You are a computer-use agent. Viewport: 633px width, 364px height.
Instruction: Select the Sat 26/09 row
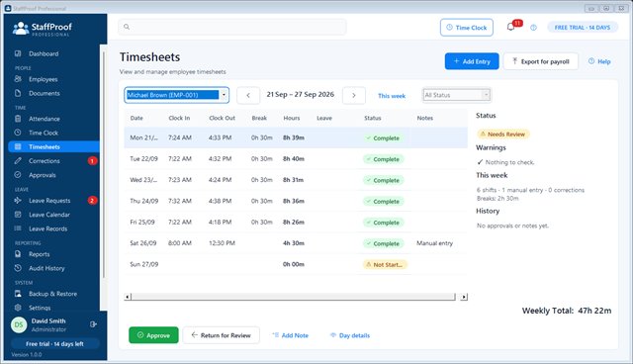pyautogui.click(x=296, y=243)
